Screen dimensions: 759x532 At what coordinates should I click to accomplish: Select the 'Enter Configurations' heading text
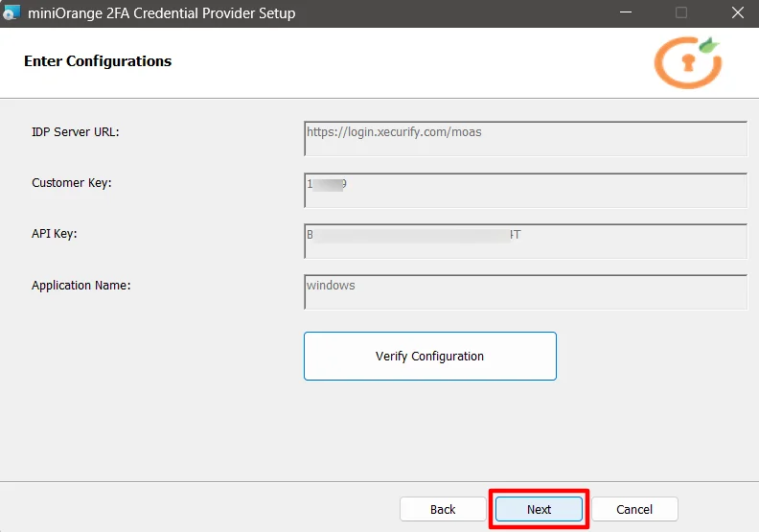coord(98,61)
